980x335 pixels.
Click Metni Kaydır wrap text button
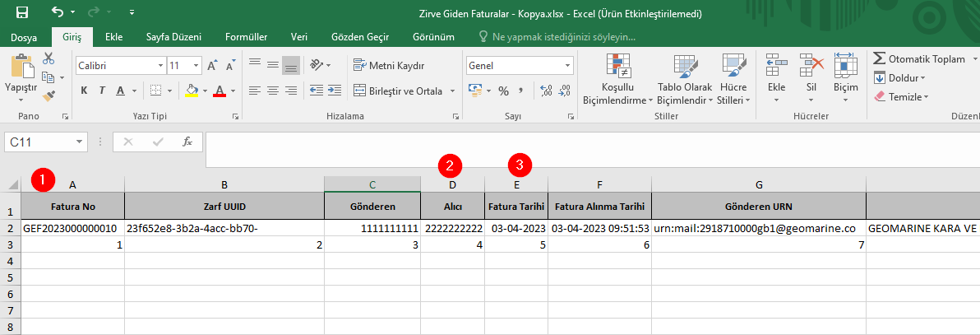point(389,65)
